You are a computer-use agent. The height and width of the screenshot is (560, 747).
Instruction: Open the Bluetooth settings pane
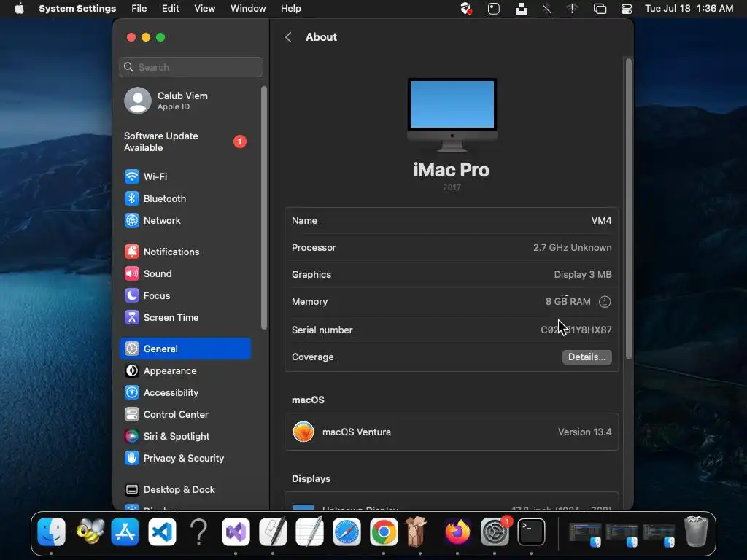[185, 198]
